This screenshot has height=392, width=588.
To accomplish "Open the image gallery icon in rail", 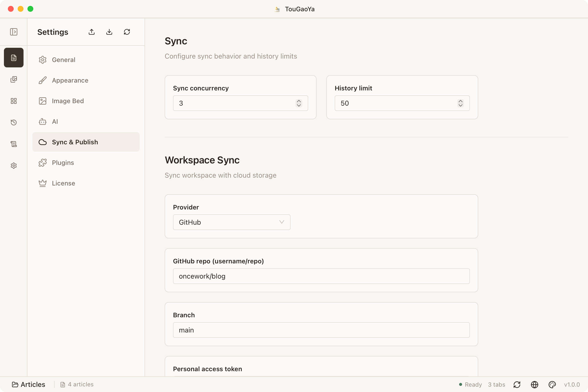I will 13,79.
